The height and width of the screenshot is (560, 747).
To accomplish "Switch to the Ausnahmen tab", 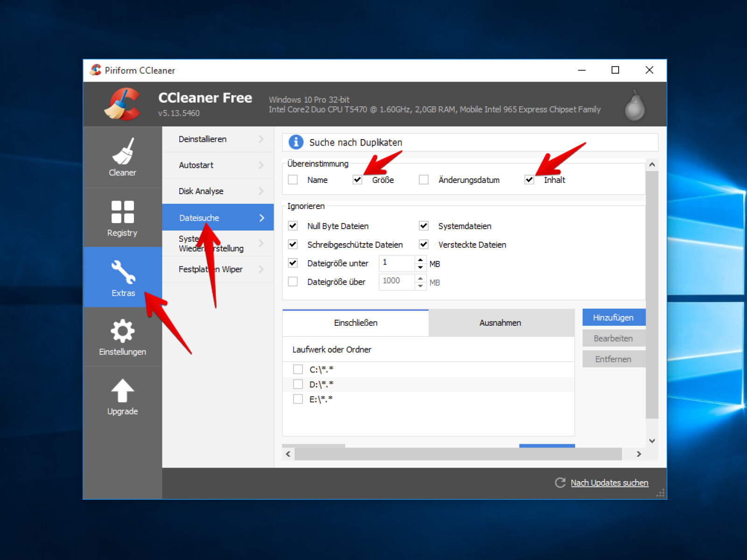I will (x=501, y=323).
